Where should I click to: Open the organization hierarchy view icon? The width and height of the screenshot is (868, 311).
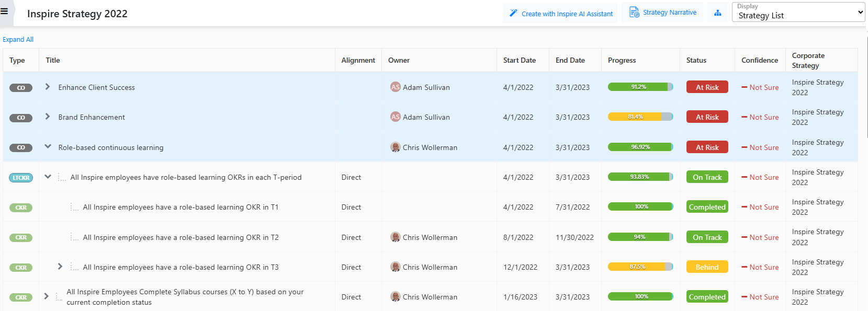coord(718,13)
